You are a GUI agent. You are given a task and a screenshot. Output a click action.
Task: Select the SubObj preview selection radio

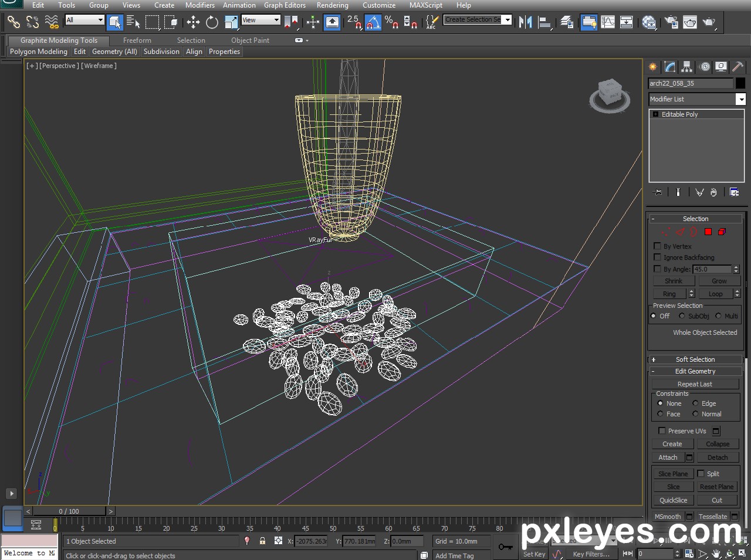click(682, 315)
